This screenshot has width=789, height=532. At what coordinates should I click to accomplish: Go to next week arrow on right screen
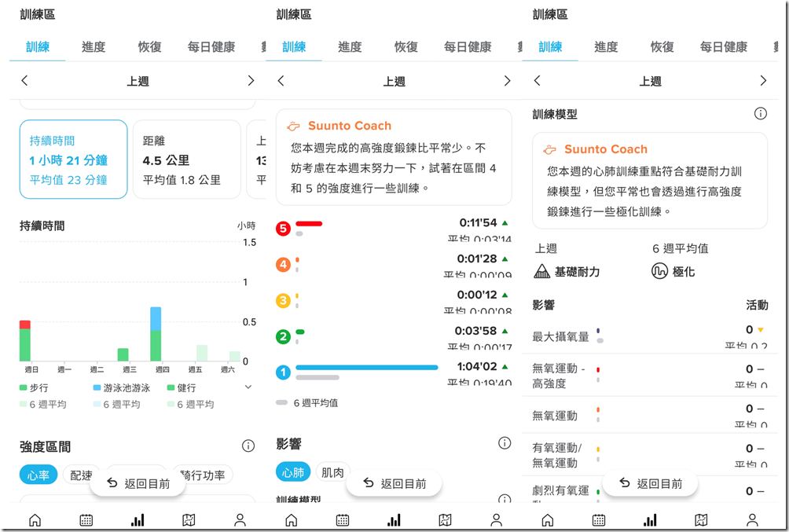point(763,80)
